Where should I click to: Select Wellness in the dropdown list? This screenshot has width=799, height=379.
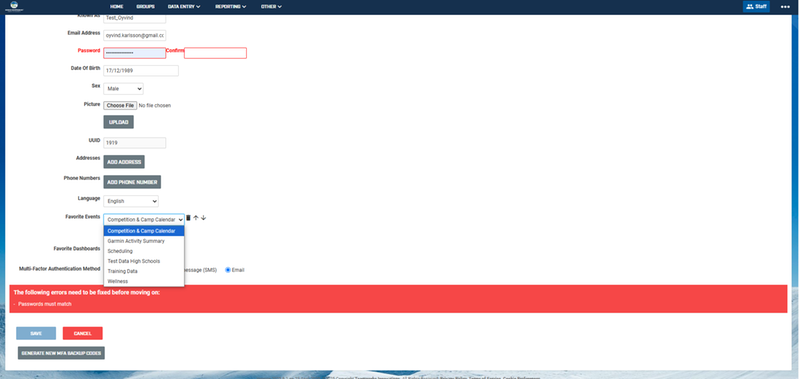pyautogui.click(x=144, y=281)
